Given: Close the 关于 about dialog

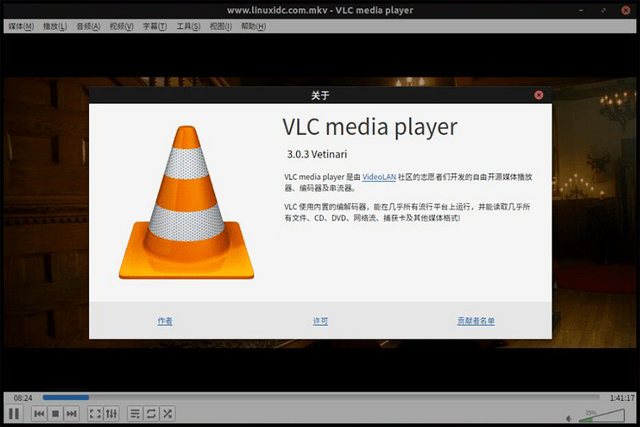Looking at the screenshot, I should pos(539,95).
